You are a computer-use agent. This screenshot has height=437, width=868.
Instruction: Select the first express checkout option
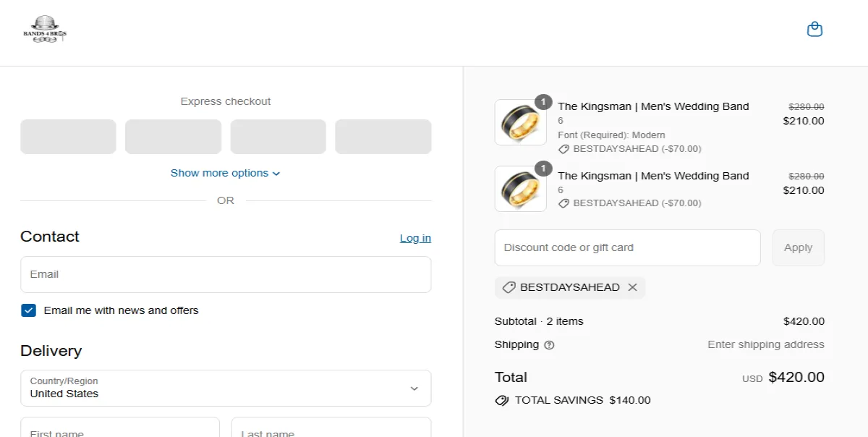coord(68,136)
